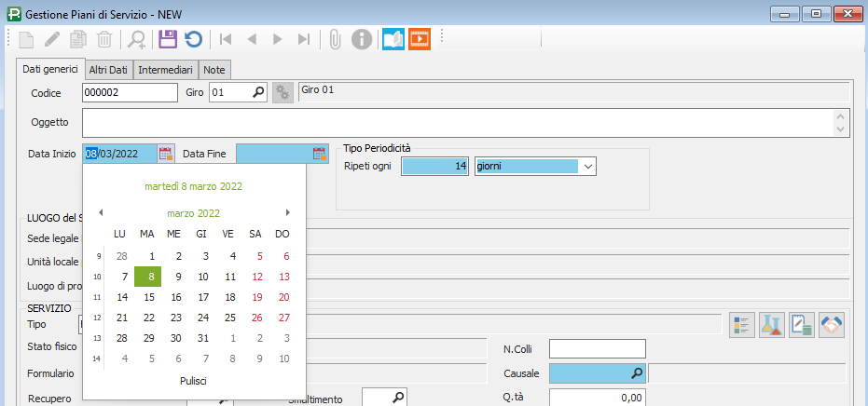Switch to the Altri Dati tab
Screen dimensions: 868x406
[110, 70]
